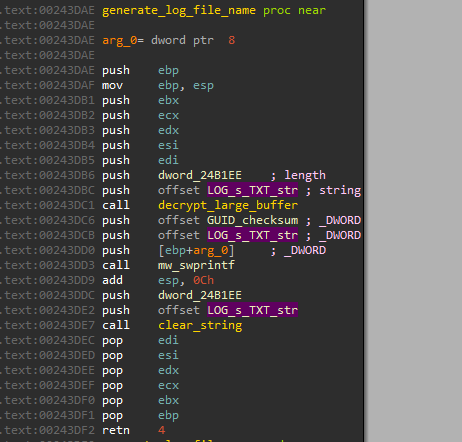462x442 pixels.
Task: Click 'push ebx' at address 00243DB1
Action: (x=140, y=100)
